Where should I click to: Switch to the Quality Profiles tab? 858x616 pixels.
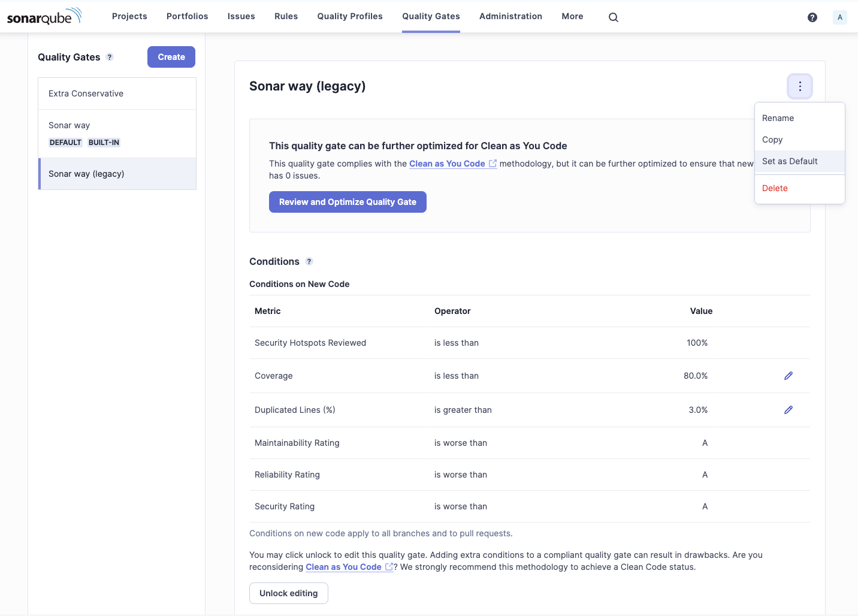(349, 17)
